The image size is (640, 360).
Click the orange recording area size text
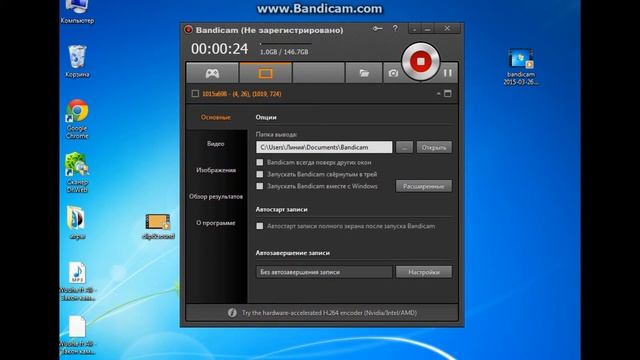[242, 94]
